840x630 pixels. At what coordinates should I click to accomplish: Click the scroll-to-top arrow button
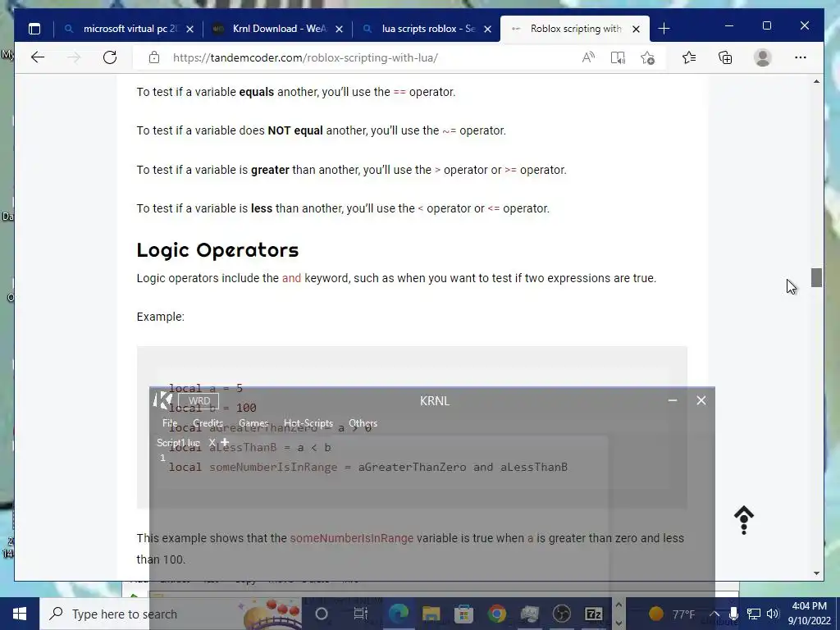[x=743, y=519]
